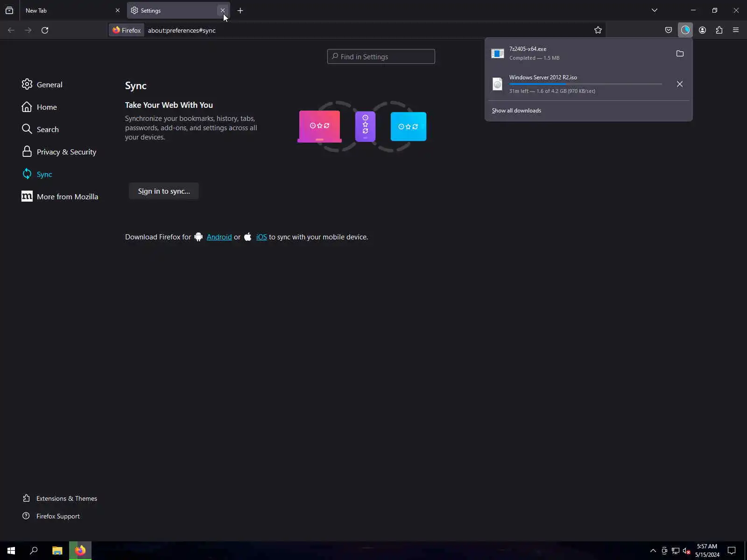
Task: Open Windows taskbar search
Action: tap(34, 551)
